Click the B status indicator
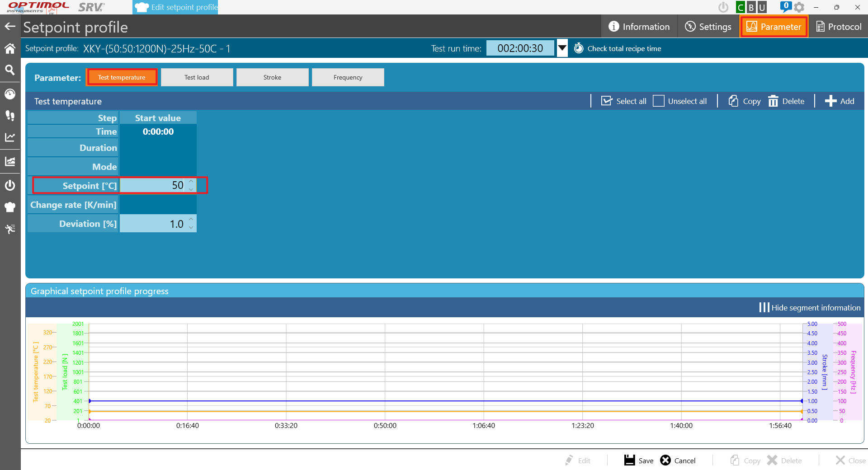 click(x=751, y=7)
